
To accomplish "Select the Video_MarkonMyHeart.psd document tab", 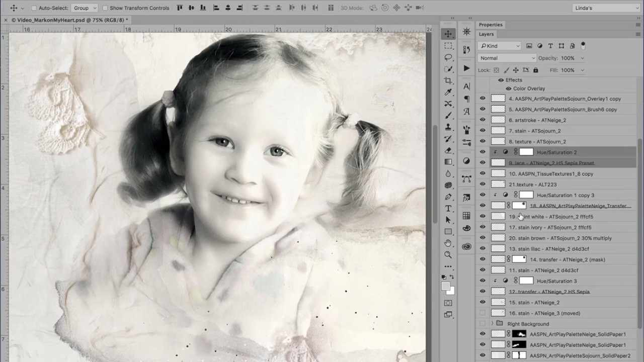I will click(69, 20).
